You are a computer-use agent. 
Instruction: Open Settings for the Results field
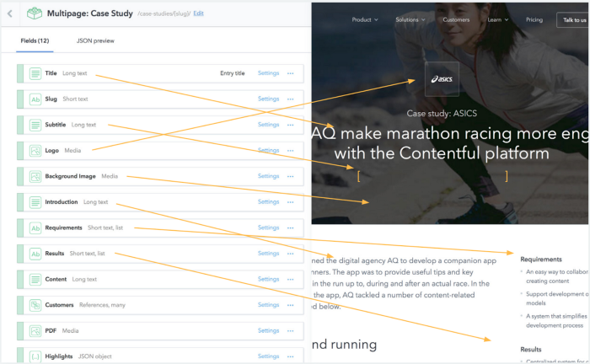coord(268,254)
